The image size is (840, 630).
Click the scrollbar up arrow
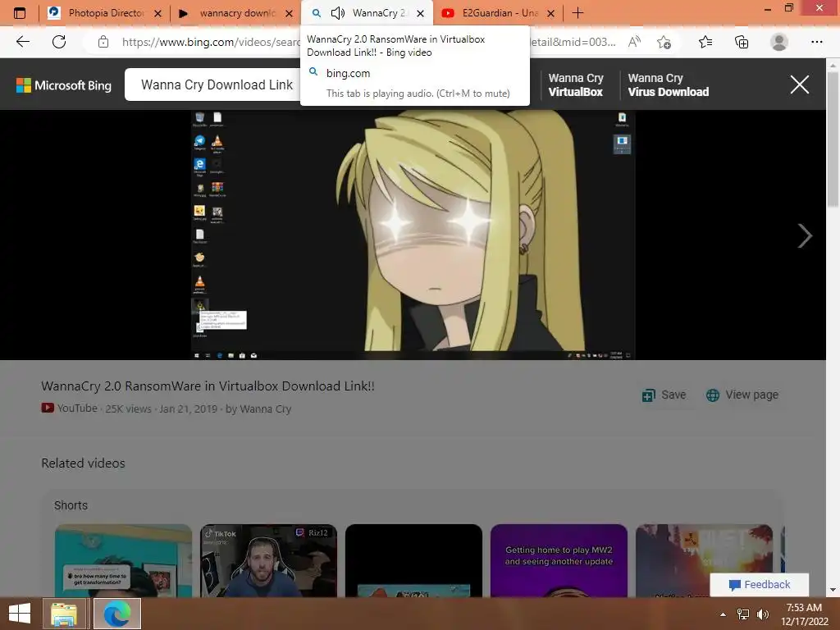point(833,66)
